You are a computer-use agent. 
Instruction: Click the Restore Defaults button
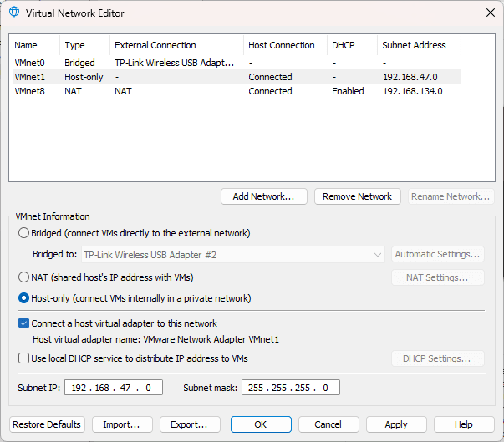[47, 424]
